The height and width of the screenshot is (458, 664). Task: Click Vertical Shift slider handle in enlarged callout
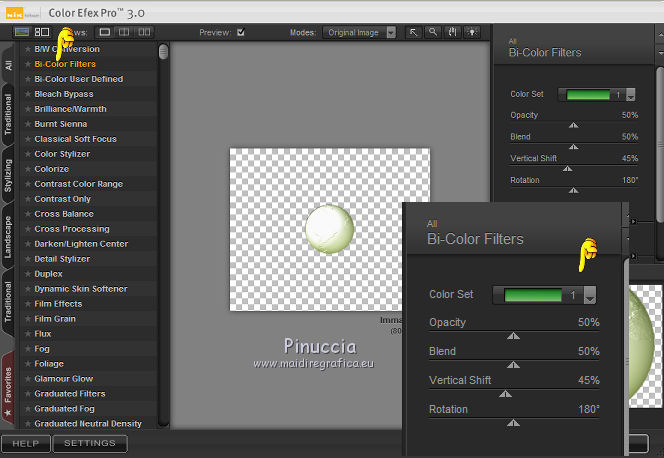tap(505, 394)
